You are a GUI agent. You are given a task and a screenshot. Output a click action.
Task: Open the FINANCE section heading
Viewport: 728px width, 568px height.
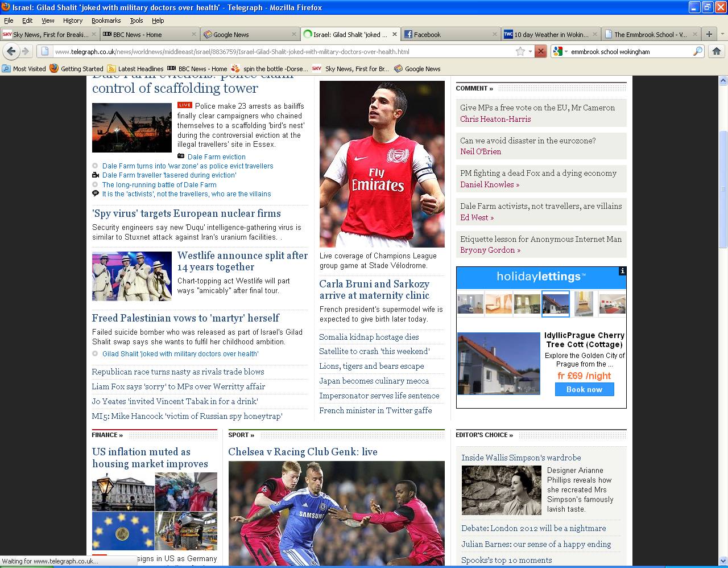[107, 435]
